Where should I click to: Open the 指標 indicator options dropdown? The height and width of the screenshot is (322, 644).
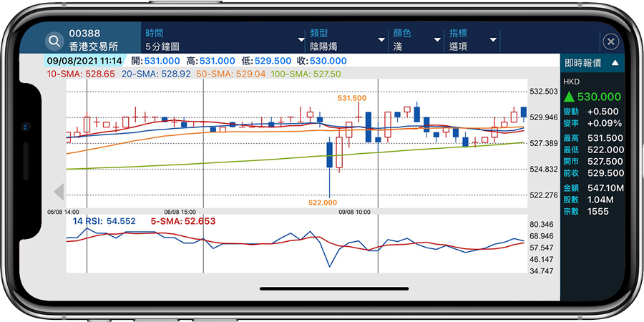(x=472, y=40)
